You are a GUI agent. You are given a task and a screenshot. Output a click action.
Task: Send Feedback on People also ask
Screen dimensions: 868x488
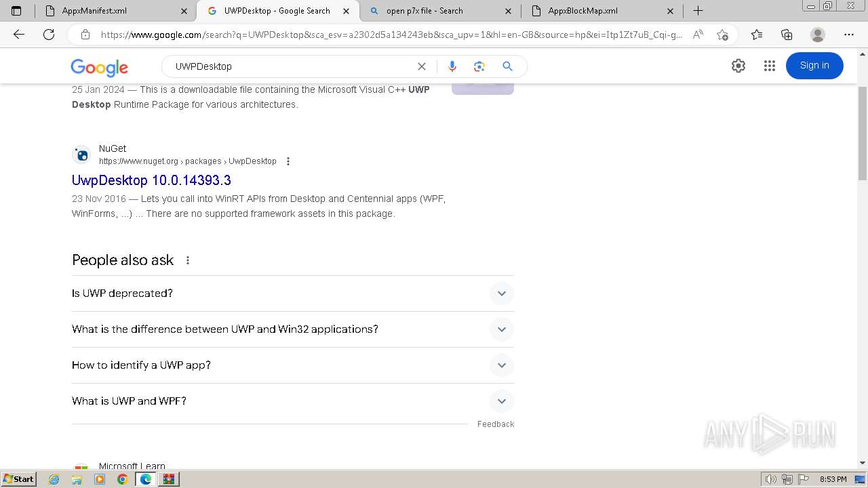(496, 424)
